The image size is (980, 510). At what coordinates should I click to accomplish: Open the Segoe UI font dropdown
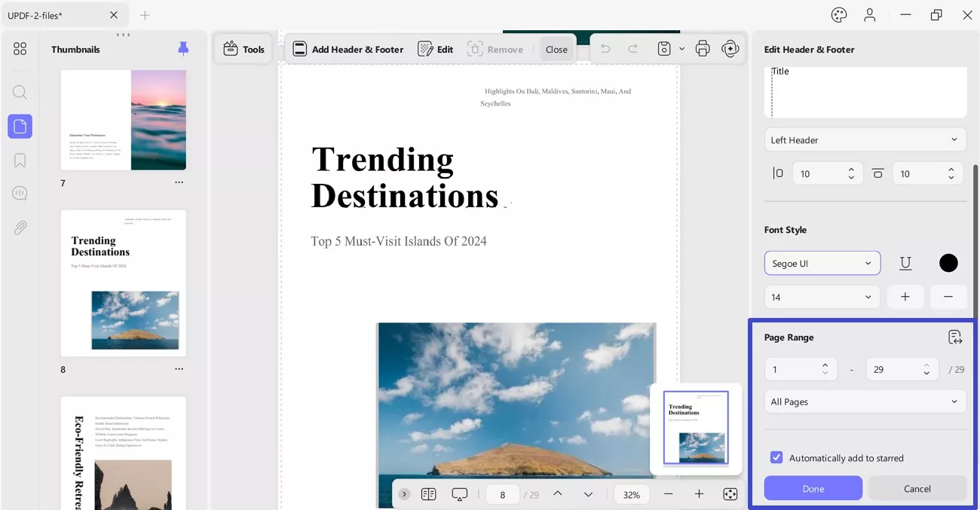[822, 263]
